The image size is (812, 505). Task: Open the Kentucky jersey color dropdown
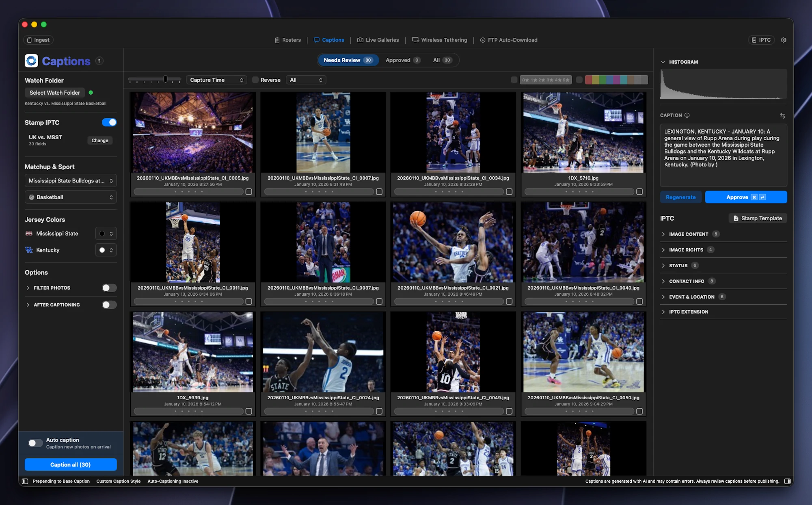click(x=106, y=250)
